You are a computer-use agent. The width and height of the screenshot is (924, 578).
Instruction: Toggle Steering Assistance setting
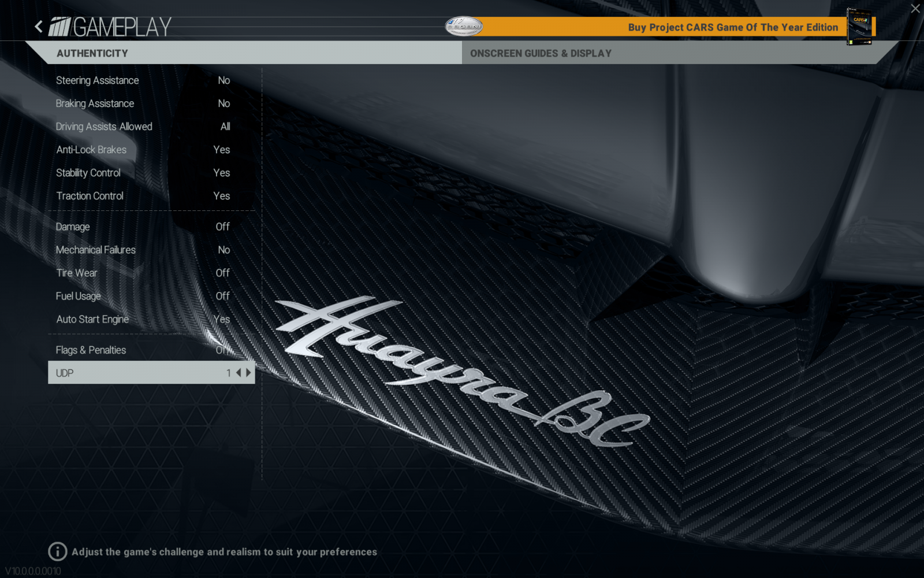[151, 80]
